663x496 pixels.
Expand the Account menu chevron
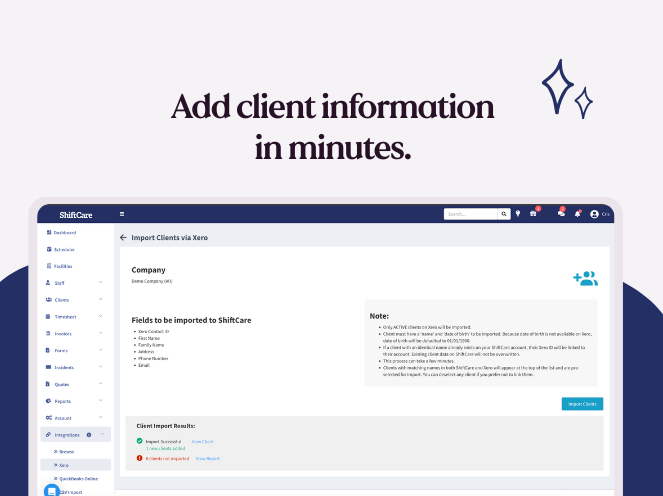[x=101, y=417]
